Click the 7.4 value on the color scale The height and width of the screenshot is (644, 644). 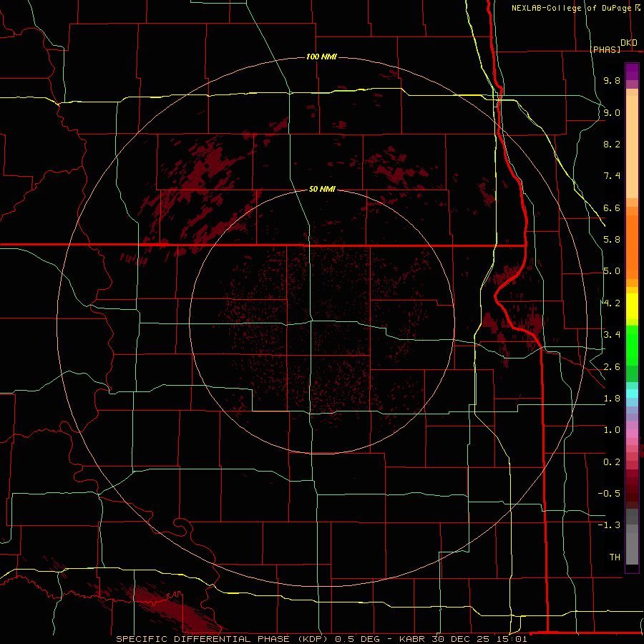pyautogui.click(x=612, y=176)
